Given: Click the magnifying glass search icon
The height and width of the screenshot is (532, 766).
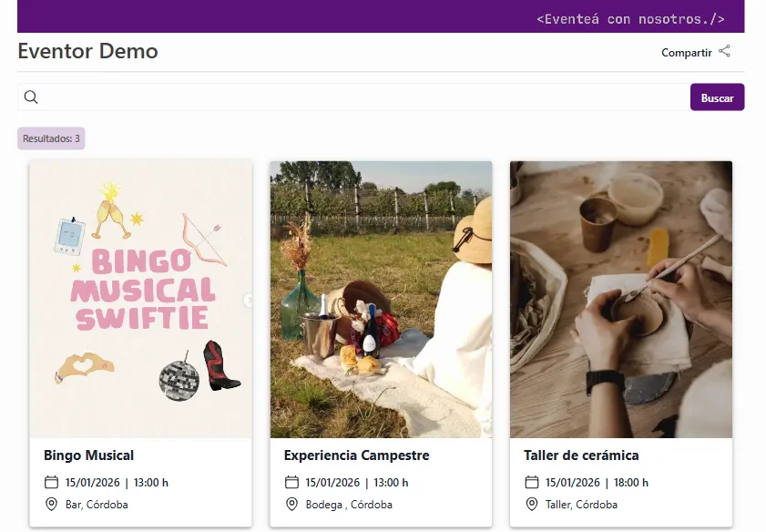Looking at the screenshot, I should pyautogui.click(x=31, y=97).
